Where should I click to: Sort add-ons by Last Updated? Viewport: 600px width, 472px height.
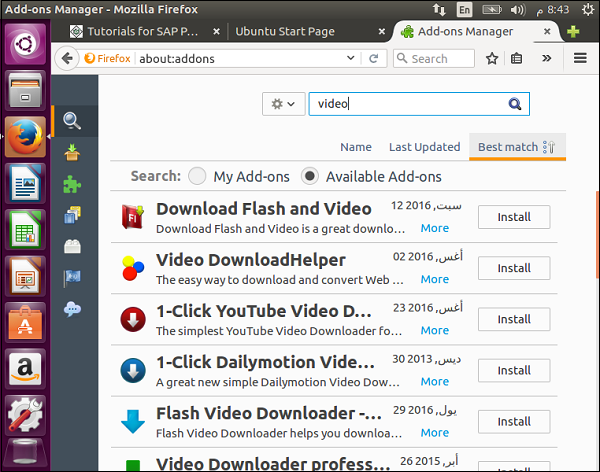click(x=424, y=147)
